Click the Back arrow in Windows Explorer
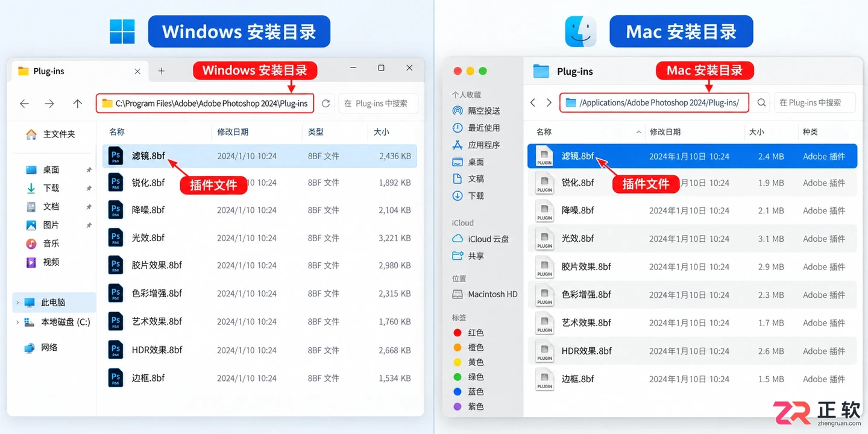868x434 pixels. 24,104
